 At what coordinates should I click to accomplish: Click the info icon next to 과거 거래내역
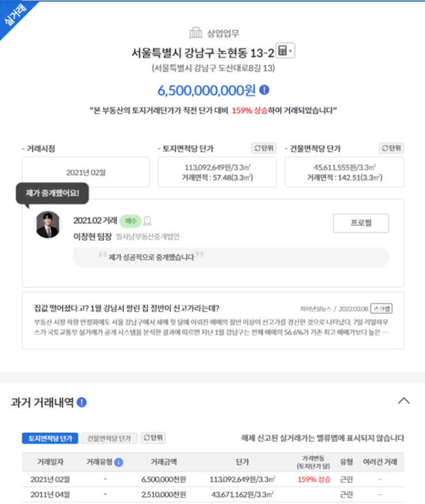[82, 402]
